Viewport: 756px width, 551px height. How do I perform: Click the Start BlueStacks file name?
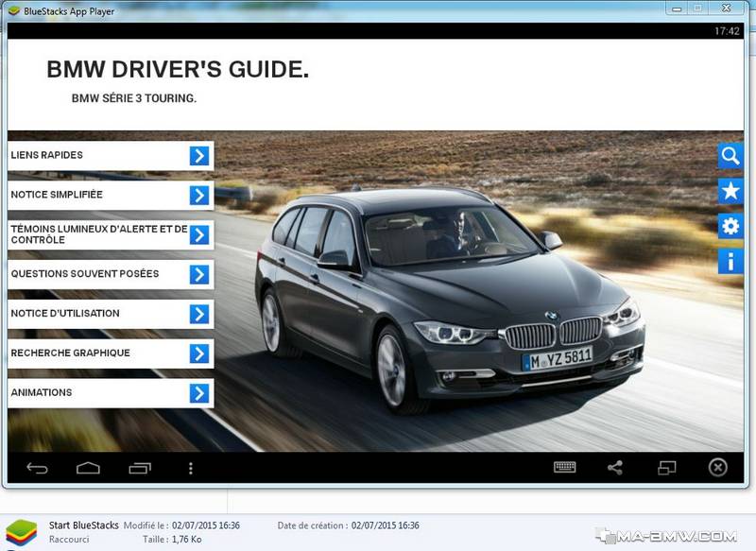[x=83, y=525]
